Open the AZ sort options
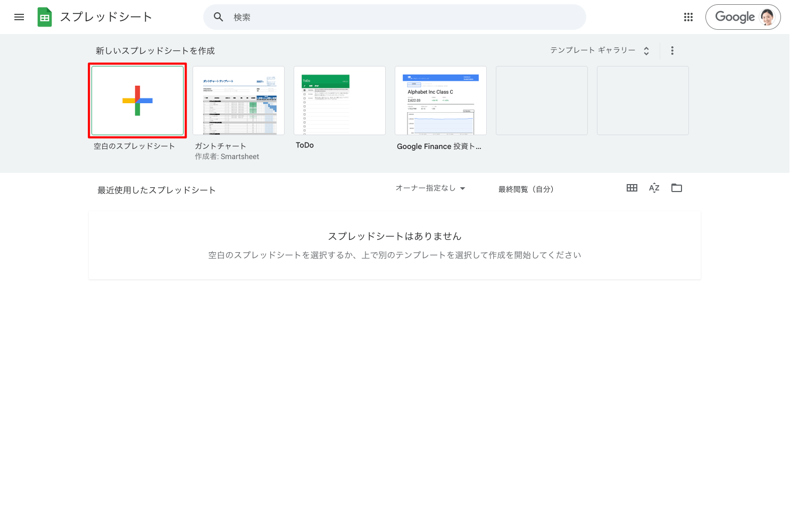This screenshot has width=798, height=532. pyautogui.click(x=654, y=188)
